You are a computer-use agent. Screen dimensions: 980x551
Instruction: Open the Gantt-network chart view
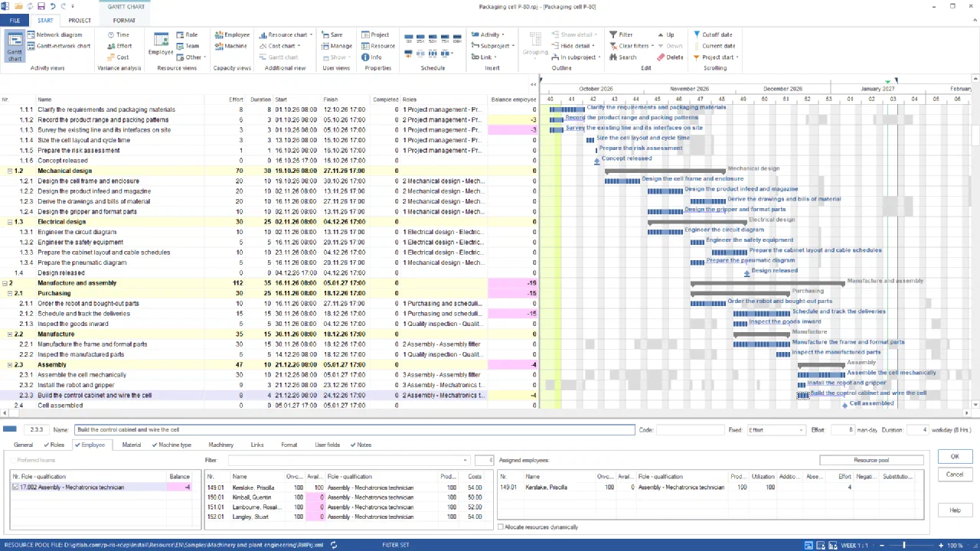tap(58, 46)
